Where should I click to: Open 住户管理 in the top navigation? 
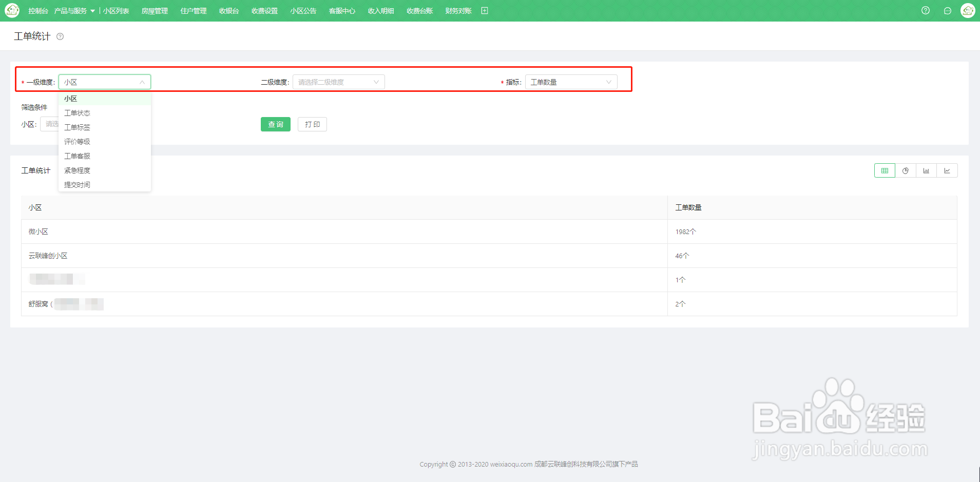(194, 11)
